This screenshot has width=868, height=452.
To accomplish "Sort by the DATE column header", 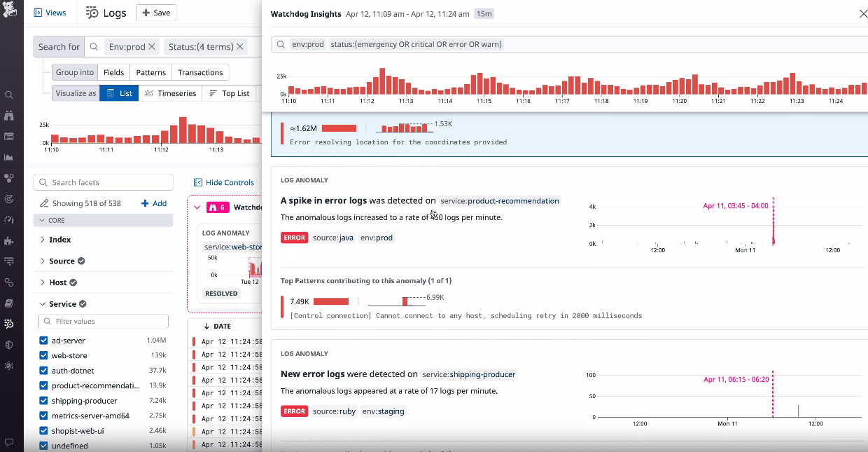I will (x=217, y=327).
